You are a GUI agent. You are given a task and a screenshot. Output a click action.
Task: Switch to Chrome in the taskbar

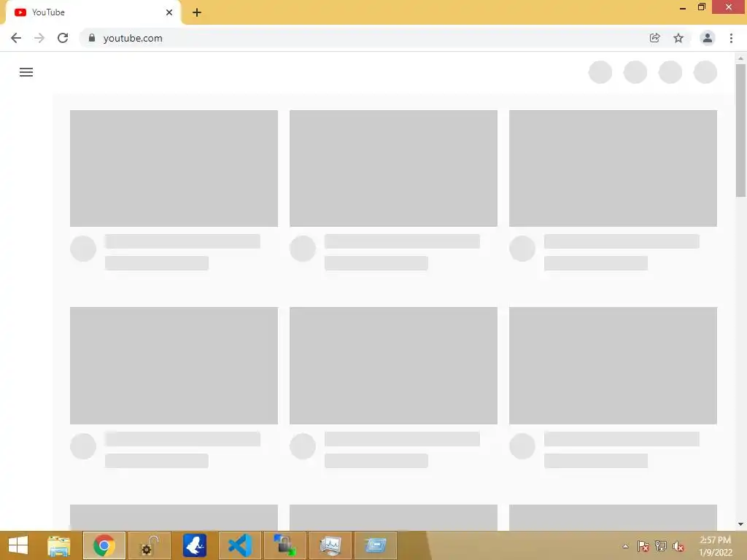point(104,545)
